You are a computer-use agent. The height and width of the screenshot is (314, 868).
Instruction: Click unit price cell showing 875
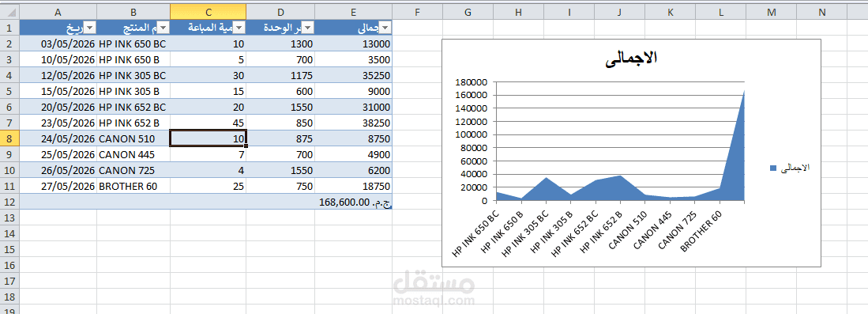[280, 138]
